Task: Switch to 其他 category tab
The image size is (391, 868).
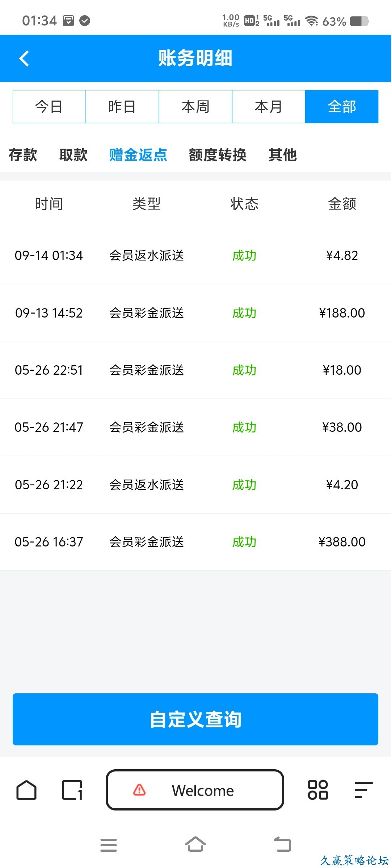Action: click(283, 155)
